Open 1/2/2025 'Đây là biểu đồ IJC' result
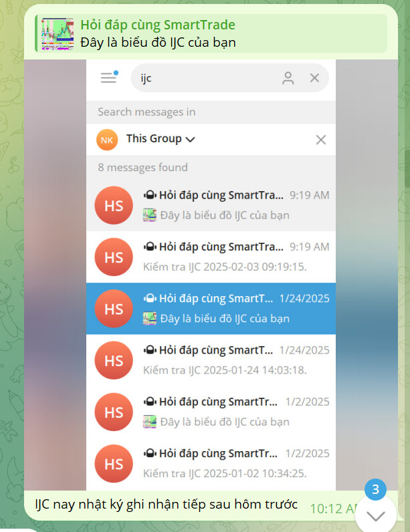410x532 pixels. tap(211, 412)
